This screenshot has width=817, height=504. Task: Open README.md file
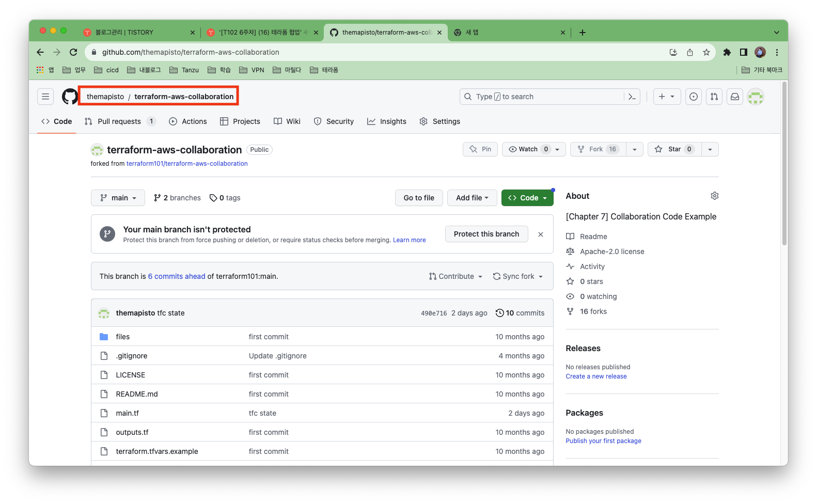click(137, 394)
